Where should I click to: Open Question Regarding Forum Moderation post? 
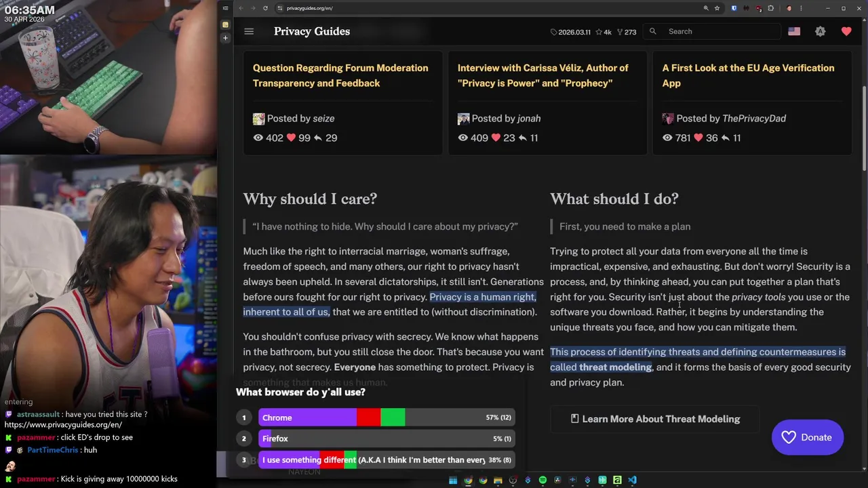coord(340,75)
